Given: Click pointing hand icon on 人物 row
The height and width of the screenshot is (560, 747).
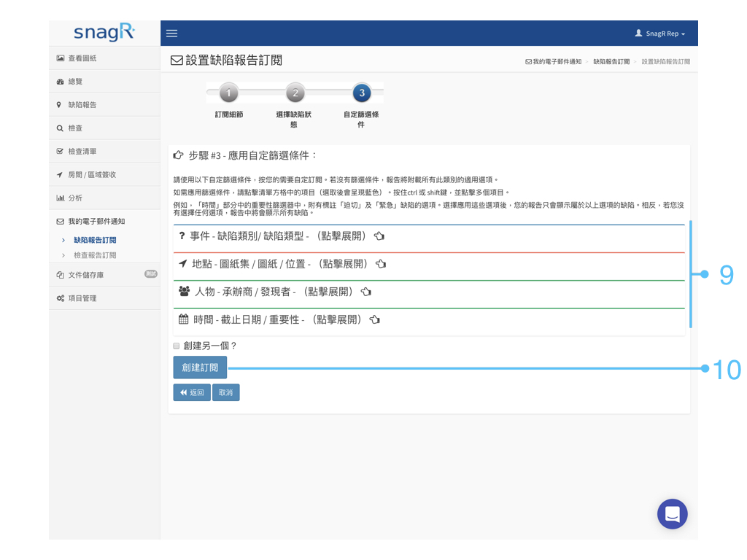Looking at the screenshot, I should pos(366,292).
